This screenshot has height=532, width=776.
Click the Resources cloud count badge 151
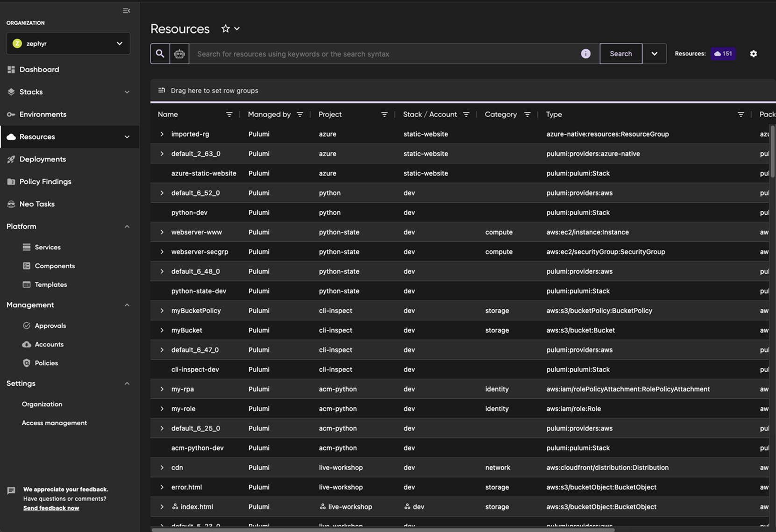723,54
